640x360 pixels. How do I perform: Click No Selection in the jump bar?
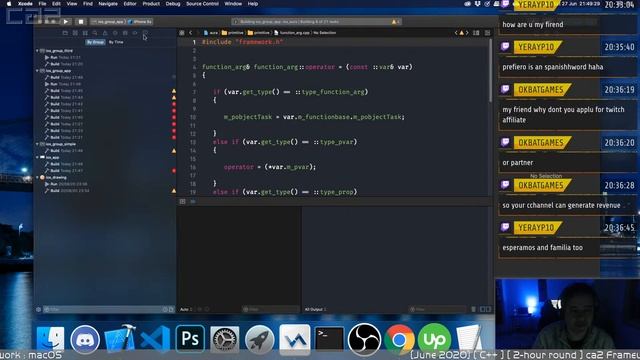click(325, 33)
